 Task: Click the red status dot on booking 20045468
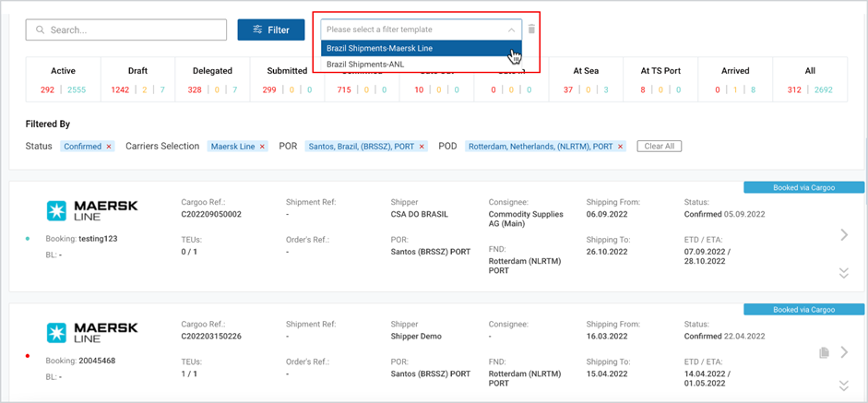click(x=28, y=356)
